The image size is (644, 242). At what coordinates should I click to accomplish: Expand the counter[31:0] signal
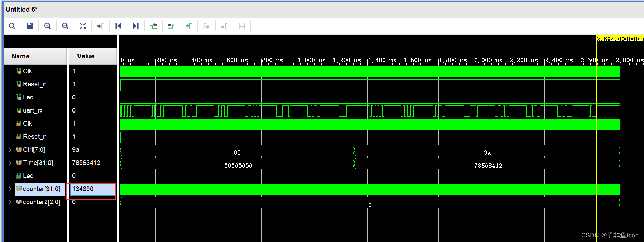10,189
